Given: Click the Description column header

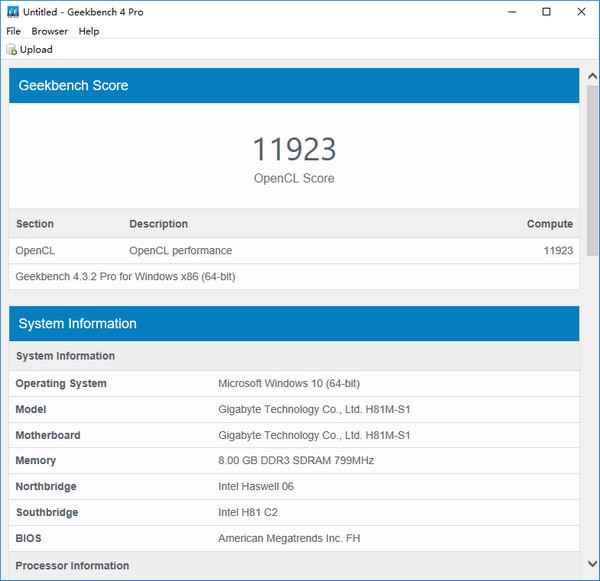Looking at the screenshot, I should [158, 224].
